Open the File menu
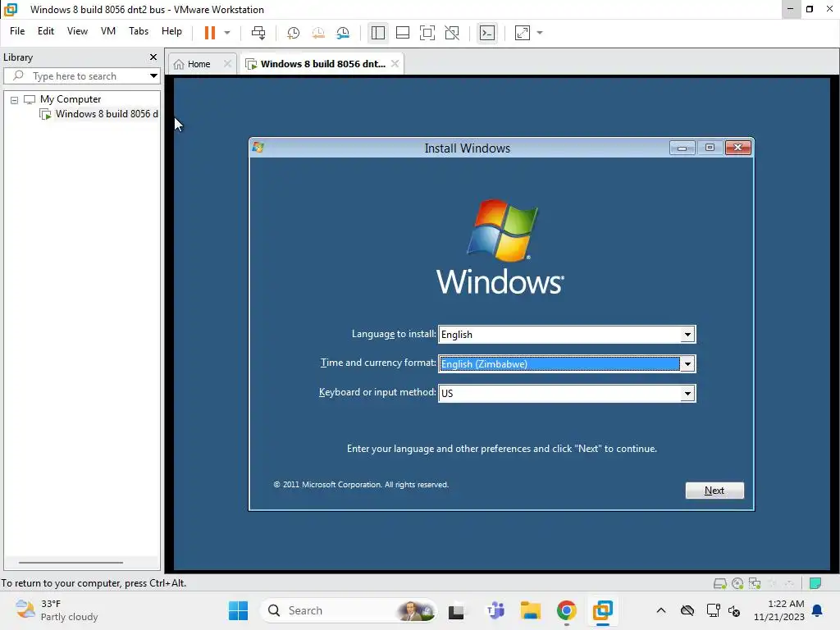840x630 pixels. (17, 31)
